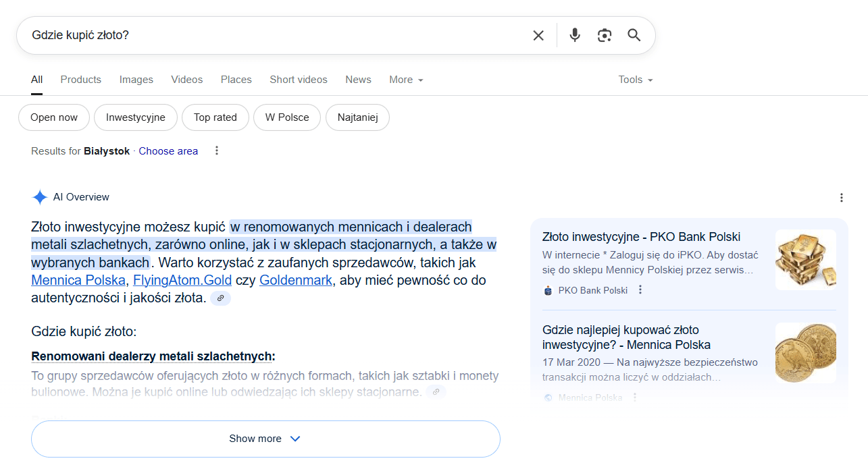Switch to the News tab
The width and height of the screenshot is (868, 467).
358,80
